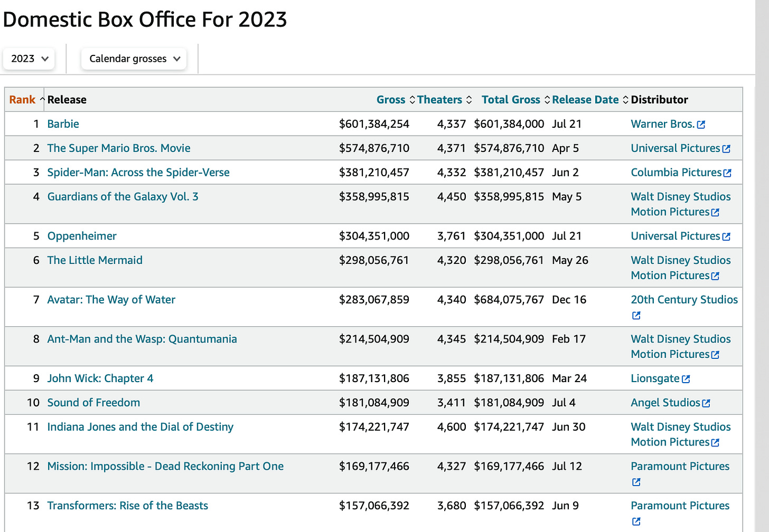Open Mission: Impossible Dead Reckoning Part One link
The width and height of the screenshot is (769, 532).
coord(165,467)
